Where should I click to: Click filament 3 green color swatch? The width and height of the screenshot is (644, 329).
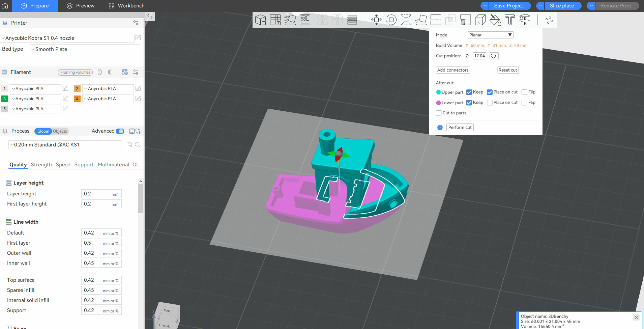pos(5,99)
